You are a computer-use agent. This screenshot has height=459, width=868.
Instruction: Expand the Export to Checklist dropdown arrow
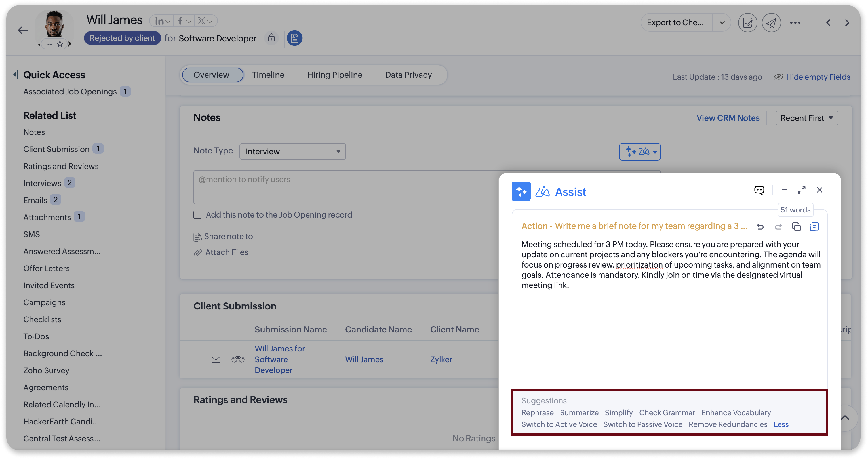point(722,23)
